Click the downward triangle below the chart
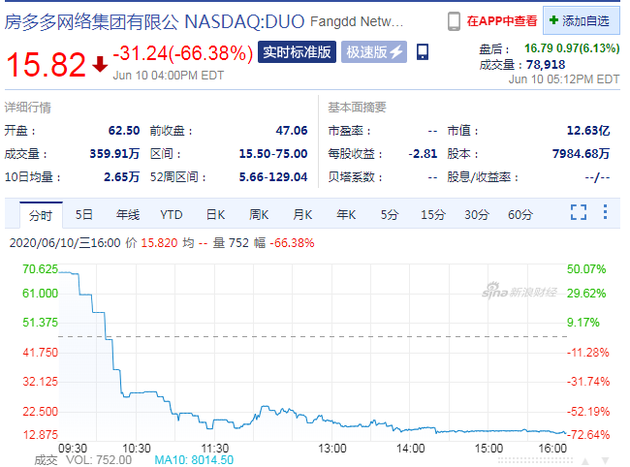 tap(605, 461)
